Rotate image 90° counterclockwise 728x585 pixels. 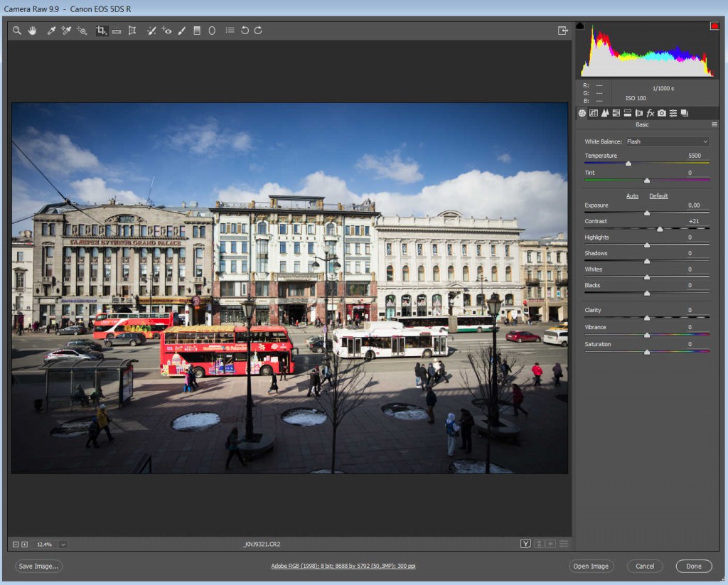pos(245,31)
